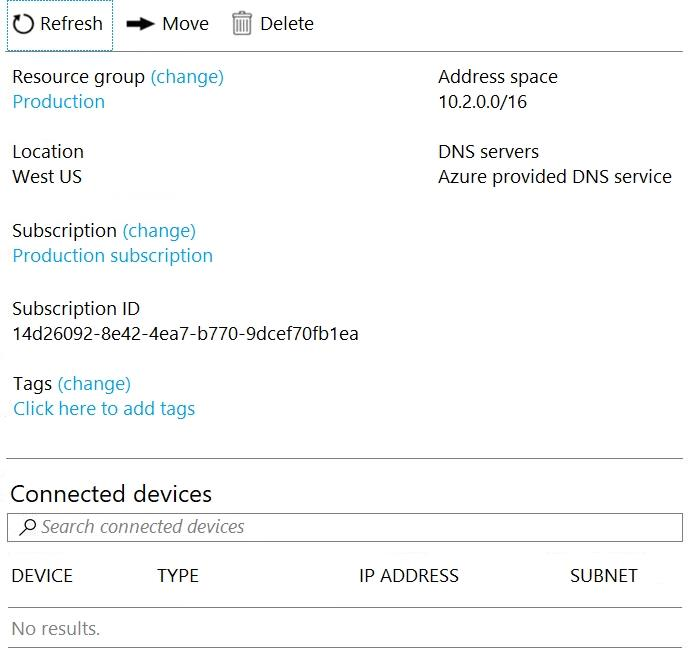Click the Move arrow icon

141,24
